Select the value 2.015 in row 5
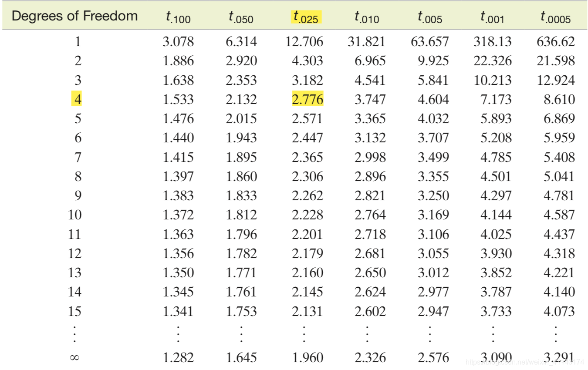 [x=241, y=119]
